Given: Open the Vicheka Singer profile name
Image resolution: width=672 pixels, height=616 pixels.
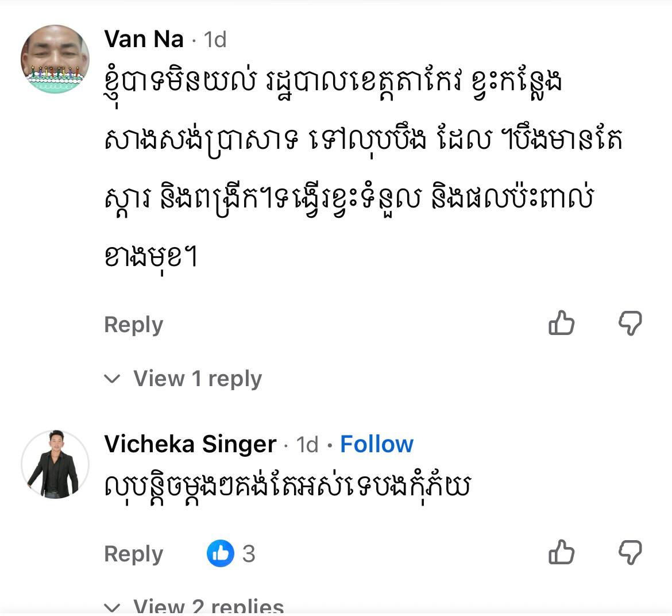Looking at the screenshot, I should pos(190,444).
